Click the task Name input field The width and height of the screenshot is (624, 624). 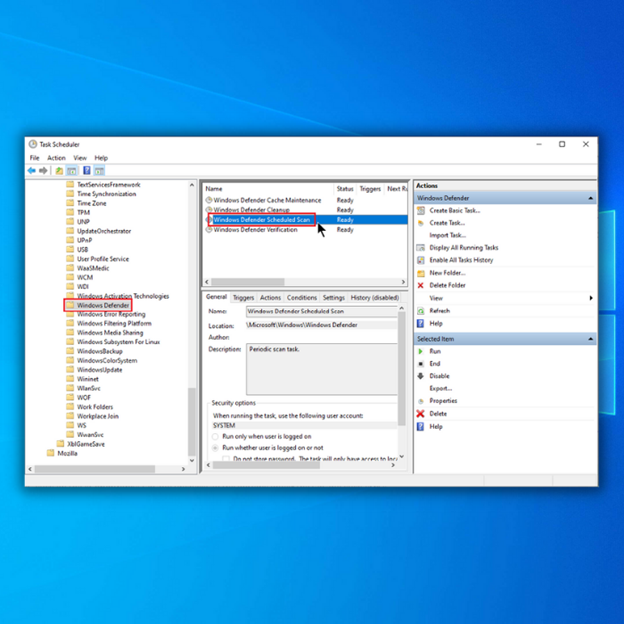pyautogui.click(x=322, y=311)
